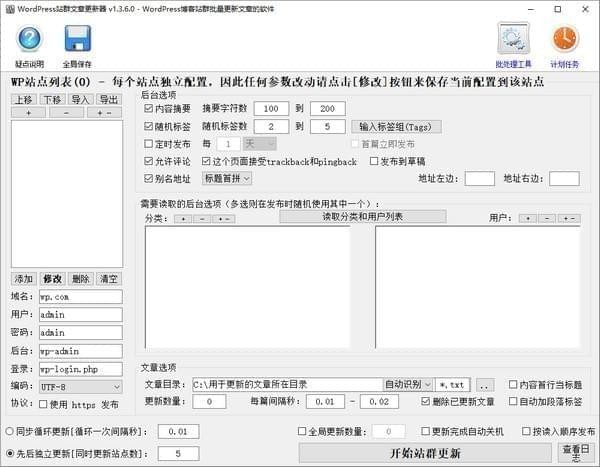The height and width of the screenshot is (467, 600).
Task: Click the 修改 modify button
Action: point(52,279)
